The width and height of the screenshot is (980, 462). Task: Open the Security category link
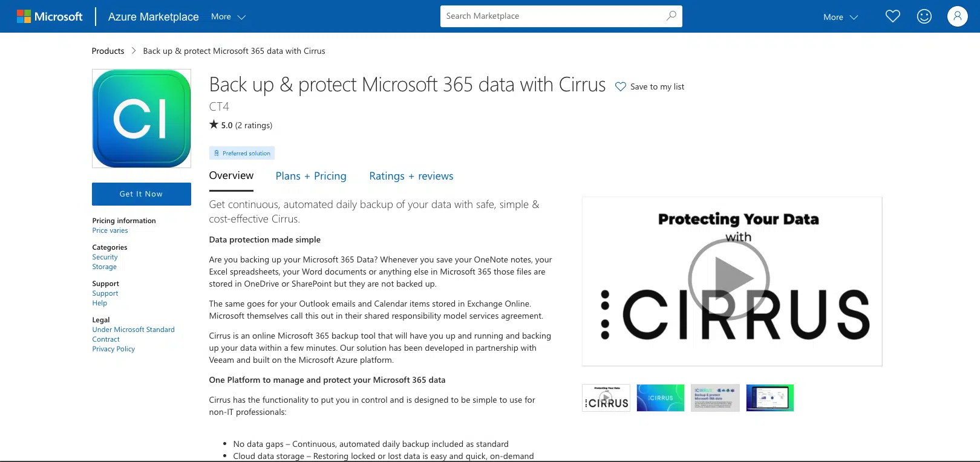point(105,257)
